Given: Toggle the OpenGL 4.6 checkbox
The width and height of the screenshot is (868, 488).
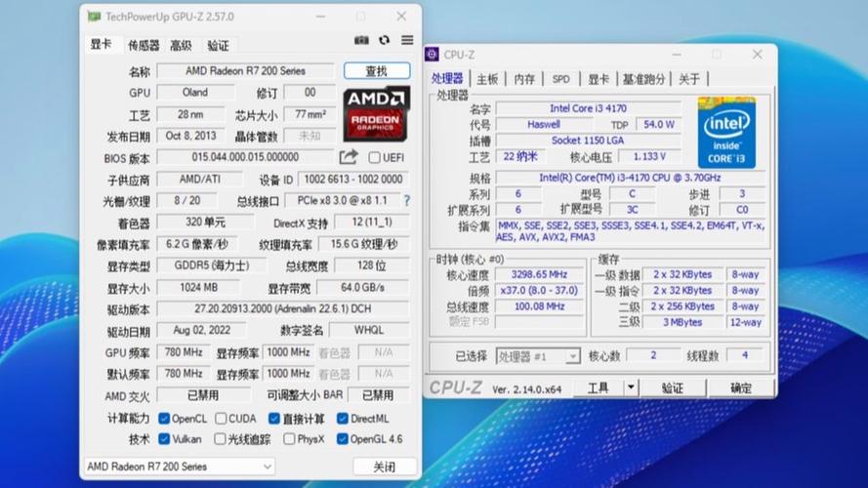Looking at the screenshot, I should click(x=342, y=439).
